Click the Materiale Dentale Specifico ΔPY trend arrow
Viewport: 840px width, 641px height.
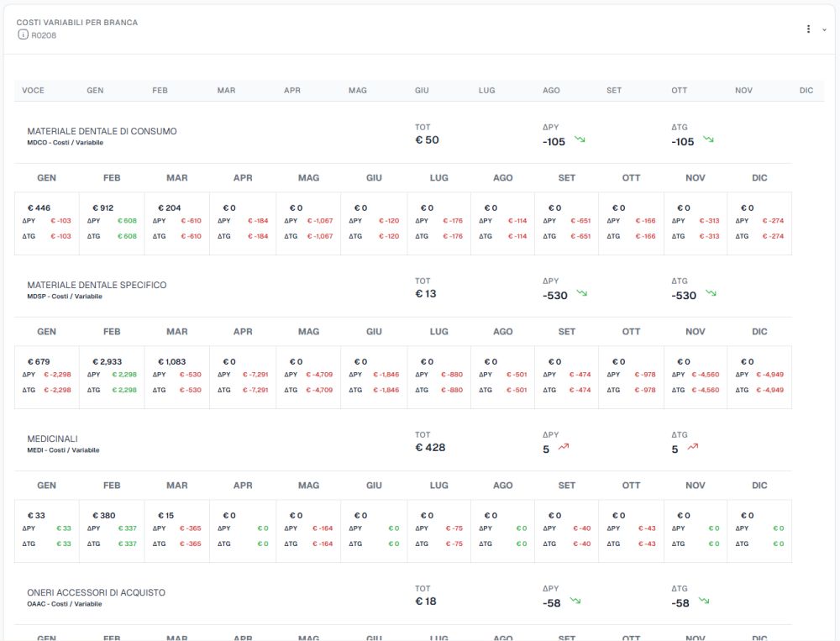coord(582,293)
